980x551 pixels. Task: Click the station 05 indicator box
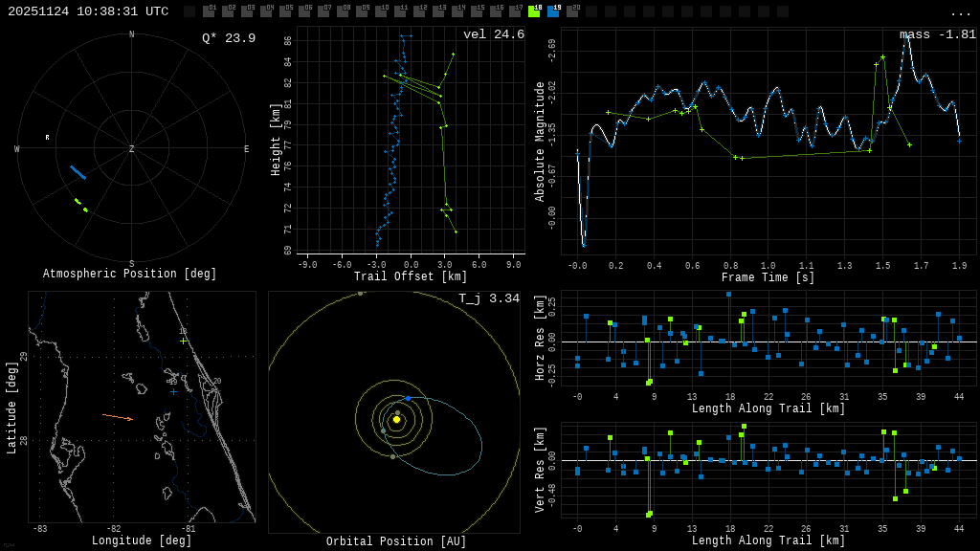(285, 11)
